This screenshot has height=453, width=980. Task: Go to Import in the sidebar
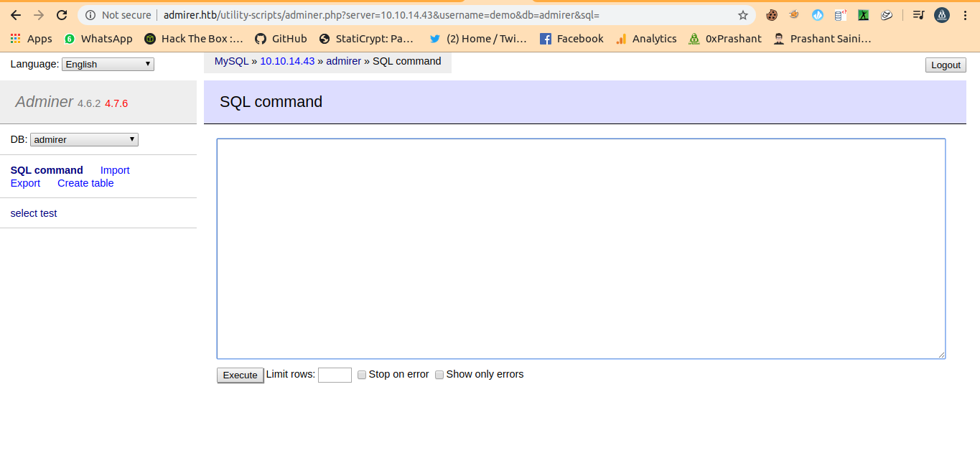pos(115,170)
